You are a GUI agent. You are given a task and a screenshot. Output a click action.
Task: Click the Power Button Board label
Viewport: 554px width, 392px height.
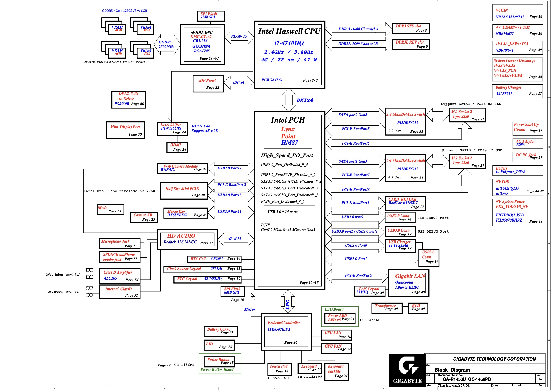[217, 370]
